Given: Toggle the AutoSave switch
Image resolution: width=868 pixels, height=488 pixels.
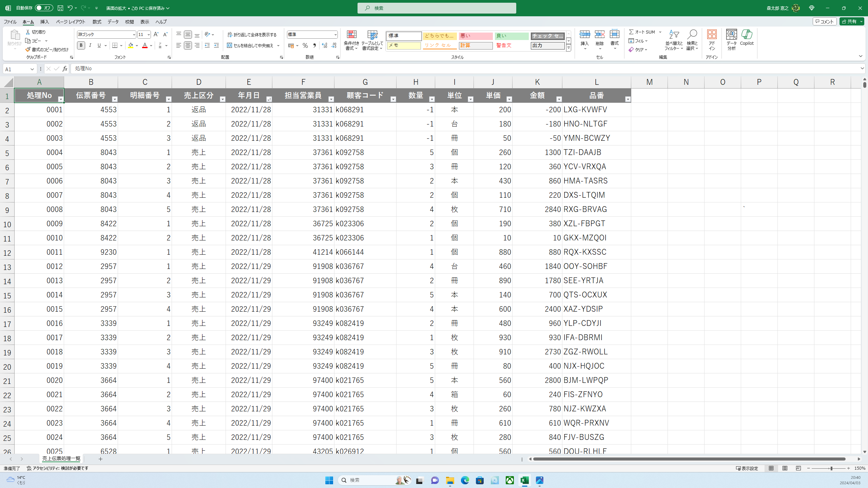Looking at the screenshot, I should tap(44, 8).
